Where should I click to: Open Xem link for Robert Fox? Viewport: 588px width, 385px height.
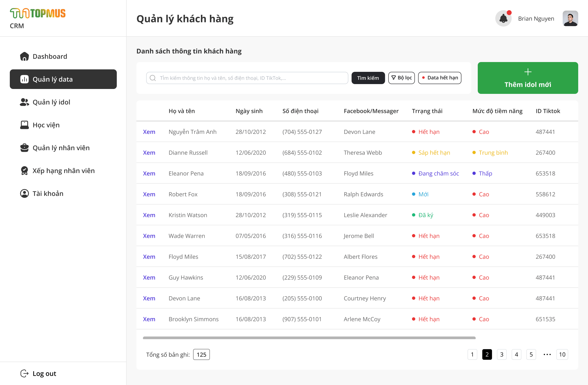pos(149,194)
